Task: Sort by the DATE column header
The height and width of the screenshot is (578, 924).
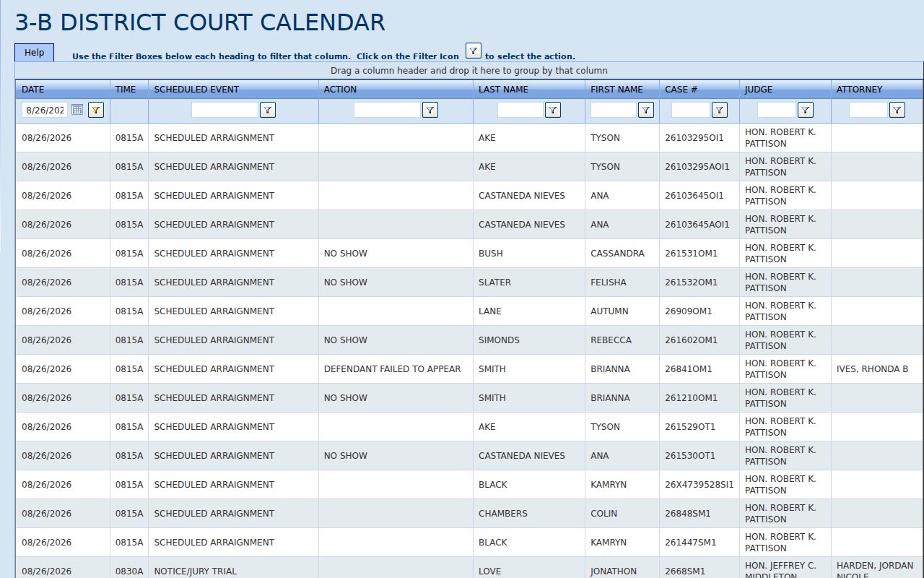Action: coord(32,90)
